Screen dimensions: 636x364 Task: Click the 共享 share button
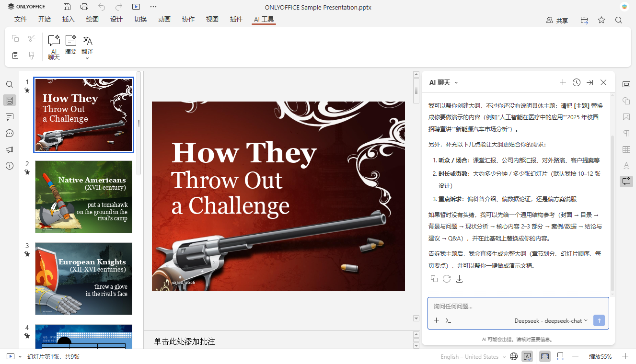coord(557,20)
